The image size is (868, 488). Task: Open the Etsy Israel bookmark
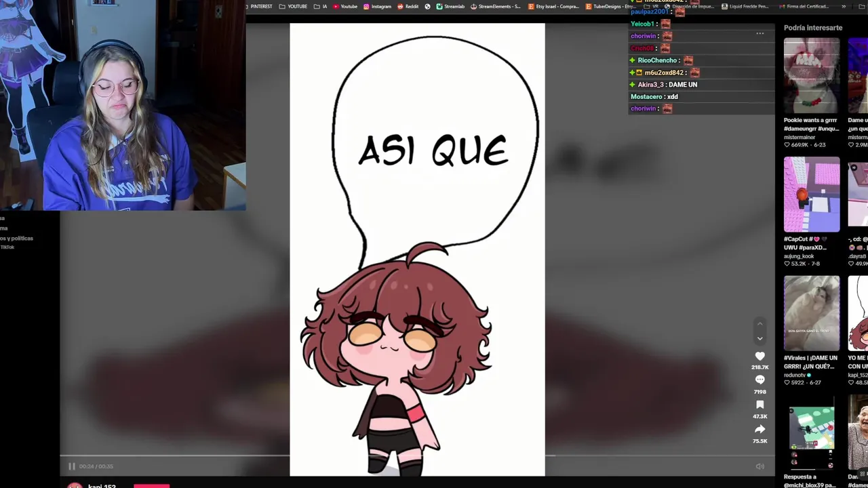(x=553, y=7)
